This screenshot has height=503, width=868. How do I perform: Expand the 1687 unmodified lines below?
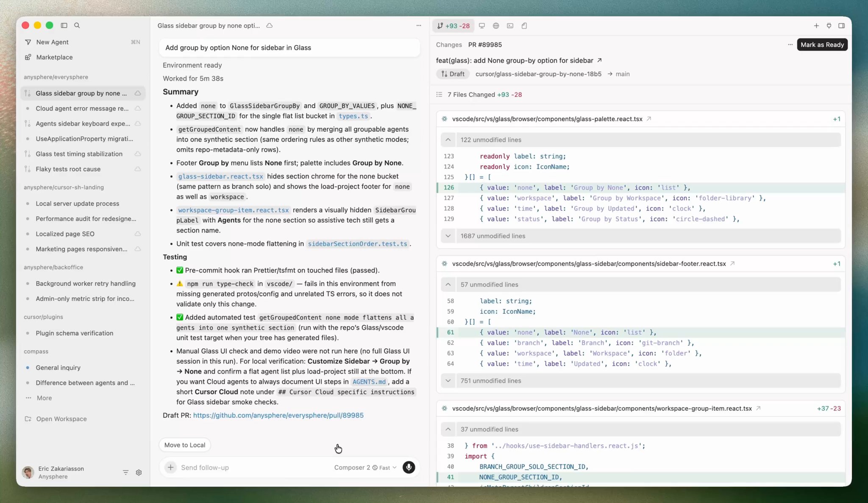(x=448, y=236)
